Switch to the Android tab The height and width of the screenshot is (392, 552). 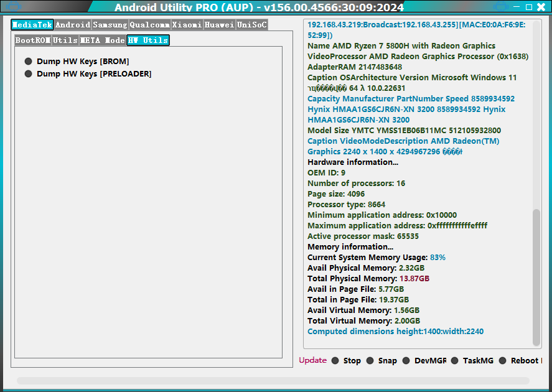click(x=73, y=25)
